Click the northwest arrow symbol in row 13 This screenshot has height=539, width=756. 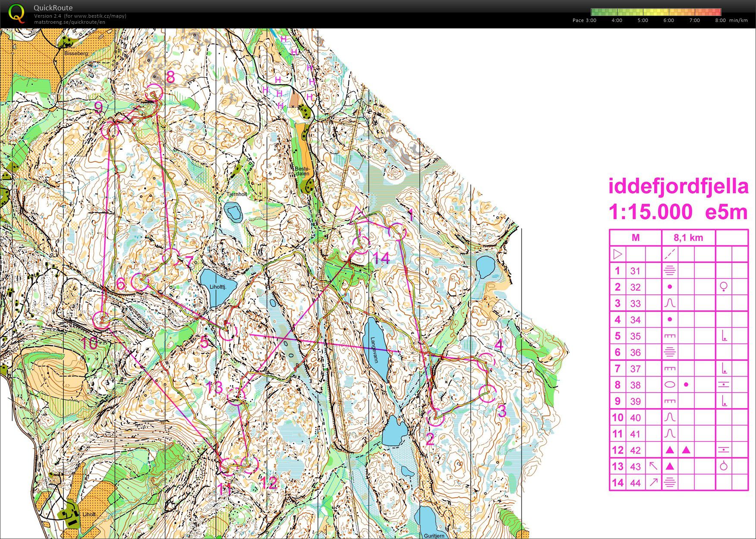pyautogui.click(x=653, y=466)
